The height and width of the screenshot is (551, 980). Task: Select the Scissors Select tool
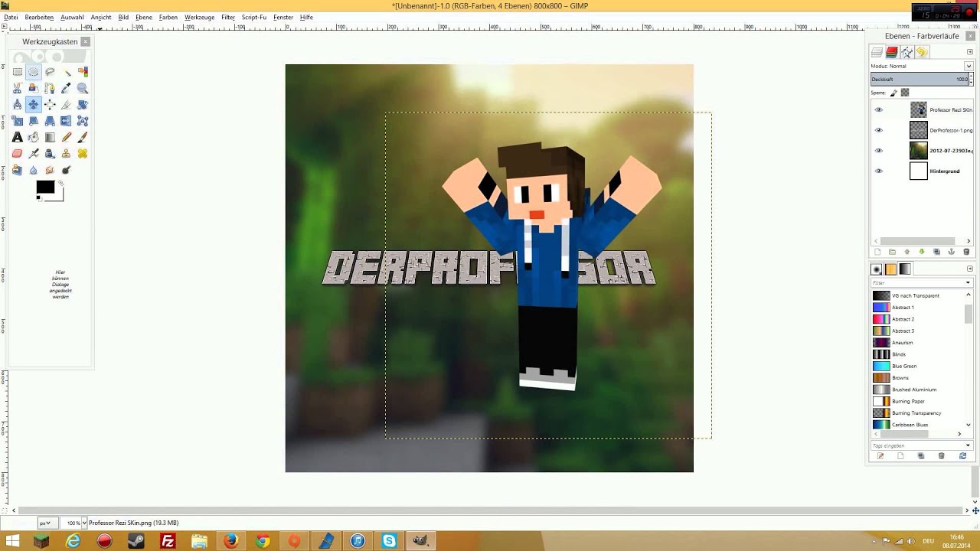click(18, 88)
